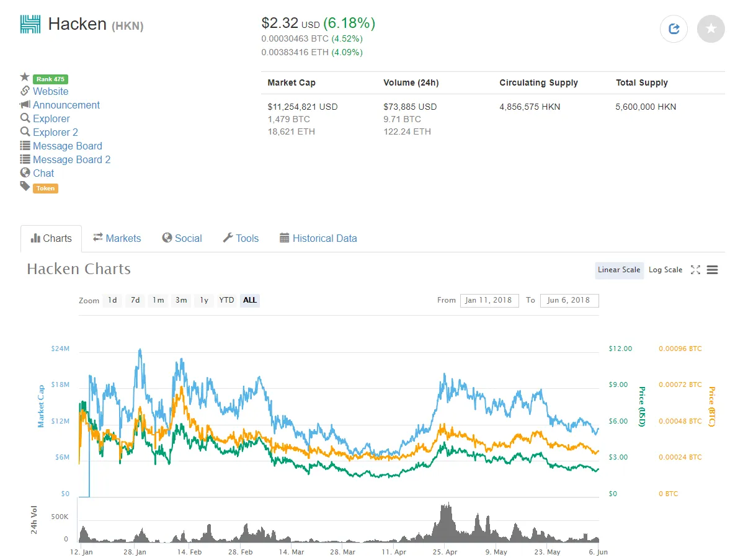Click the magnifier icon beside Explorer 2
The height and width of the screenshot is (560, 743).
pos(25,131)
